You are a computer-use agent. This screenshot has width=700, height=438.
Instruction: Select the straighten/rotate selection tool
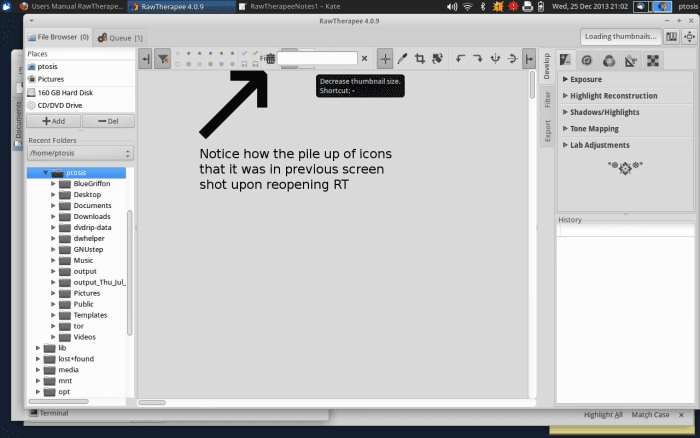437,58
